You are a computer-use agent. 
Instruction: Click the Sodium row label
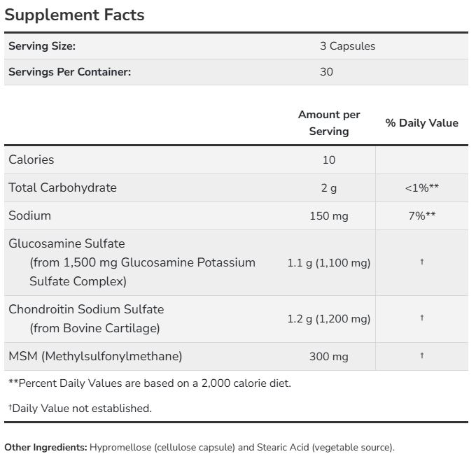pos(29,215)
